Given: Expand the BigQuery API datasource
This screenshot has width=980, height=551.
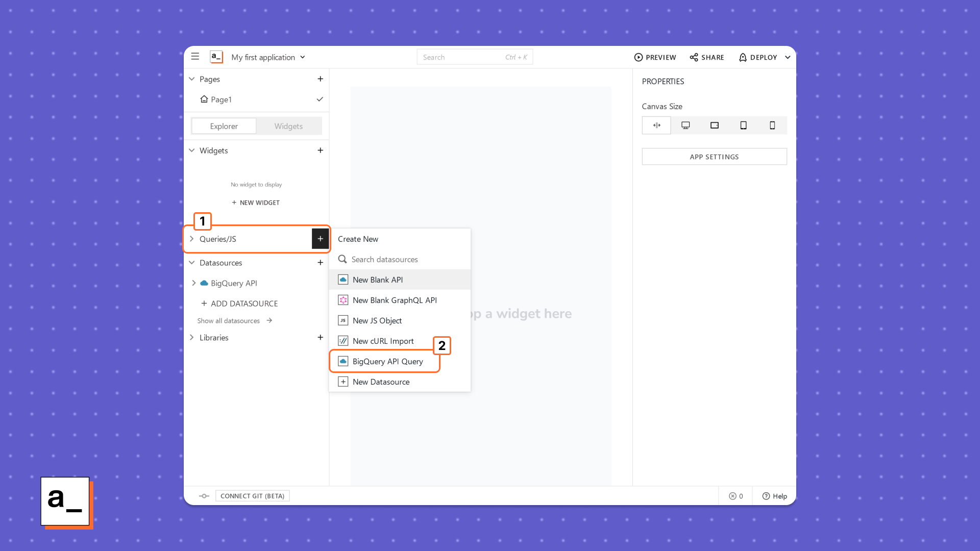Looking at the screenshot, I should 194,283.
